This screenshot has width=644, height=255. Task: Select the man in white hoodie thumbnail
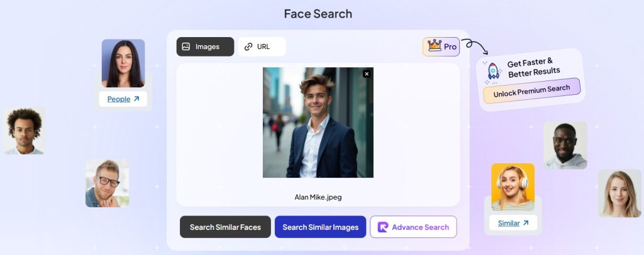(565, 145)
